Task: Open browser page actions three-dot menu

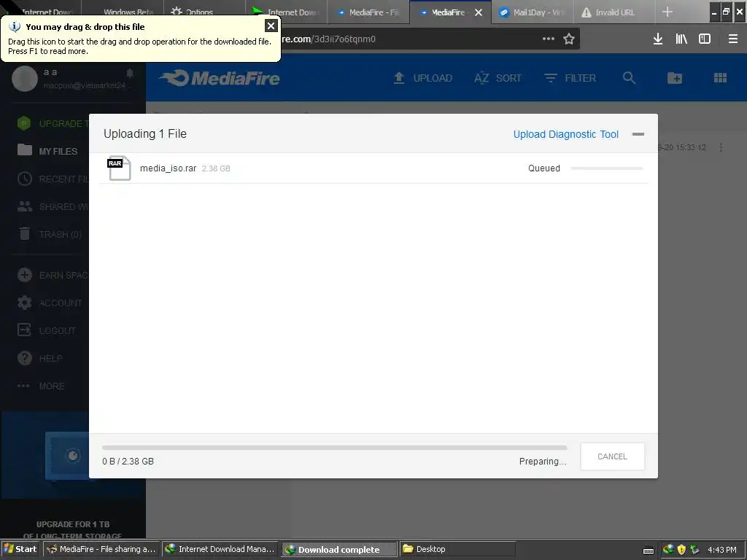Action: (549, 39)
